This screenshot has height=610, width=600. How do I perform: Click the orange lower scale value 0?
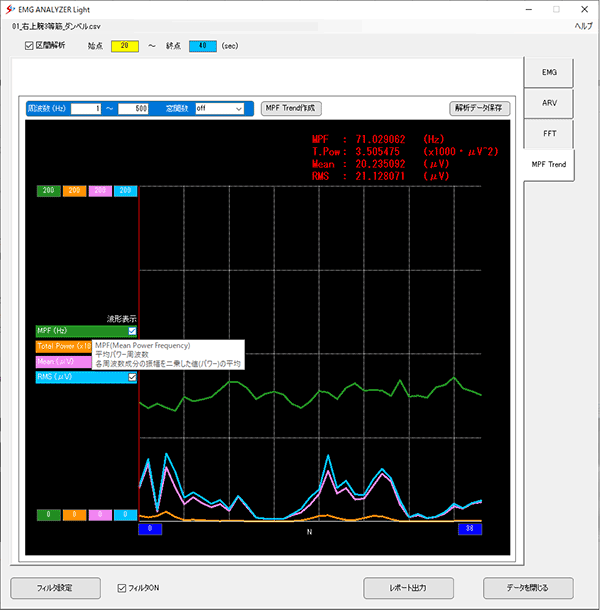point(74,515)
